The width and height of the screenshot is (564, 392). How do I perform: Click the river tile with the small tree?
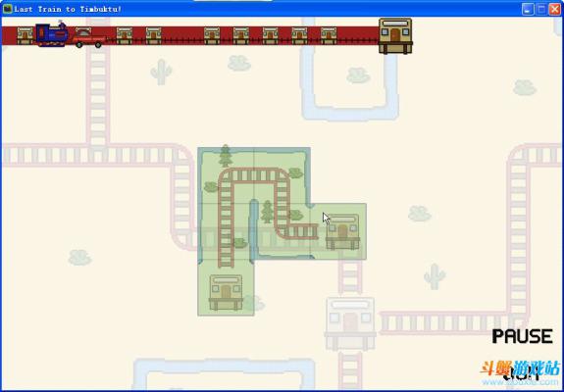point(282,231)
